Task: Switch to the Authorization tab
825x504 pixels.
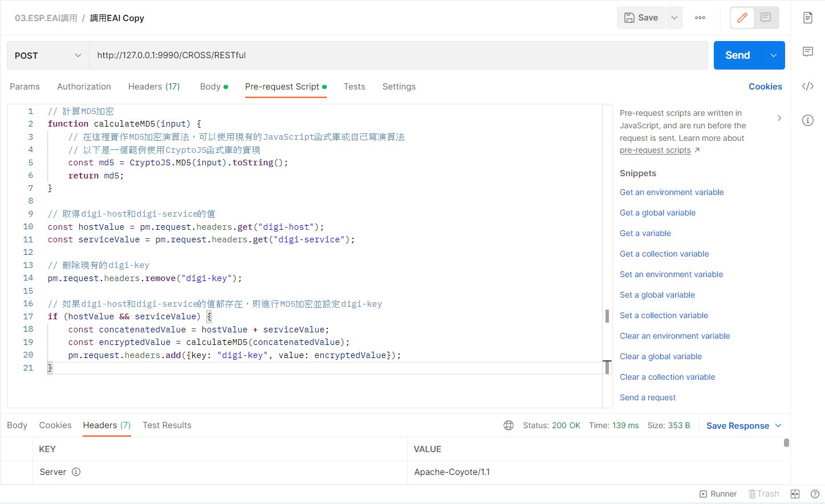Action: (84, 87)
